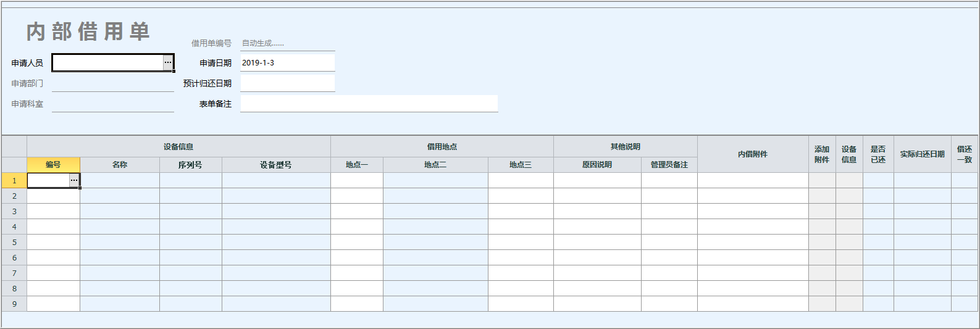980x329 pixels.
Task: Select row number 9 header
Action: 14,304
